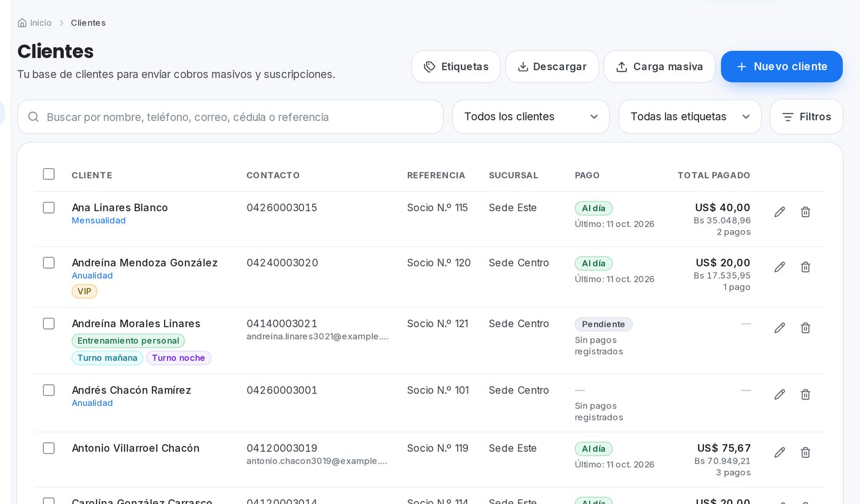Edit Andrés Chacón Ramírez pencil icon
Screen dimensions: 860x504
point(780,394)
